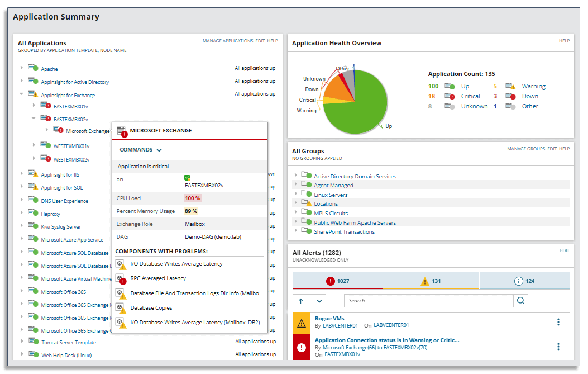The image size is (588, 374).
Task: Click the Microsoft Exchange popup header icon
Action: coord(122,131)
